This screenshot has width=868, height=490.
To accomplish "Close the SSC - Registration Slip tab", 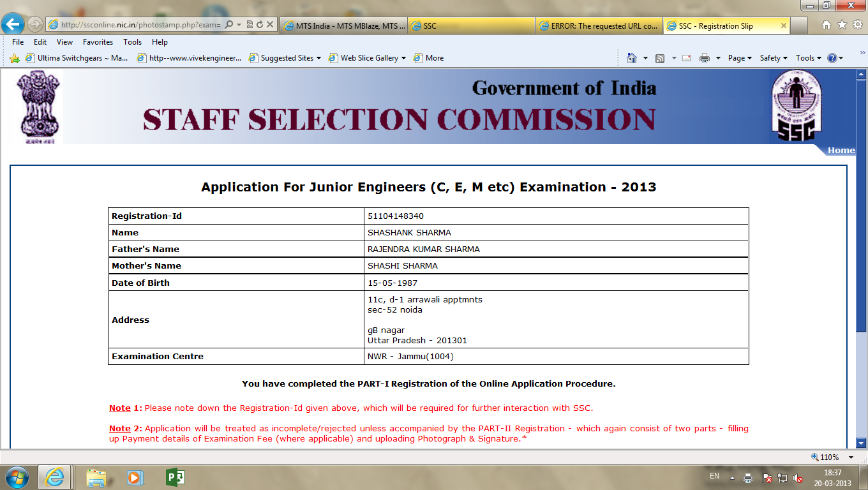I will click(x=784, y=26).
